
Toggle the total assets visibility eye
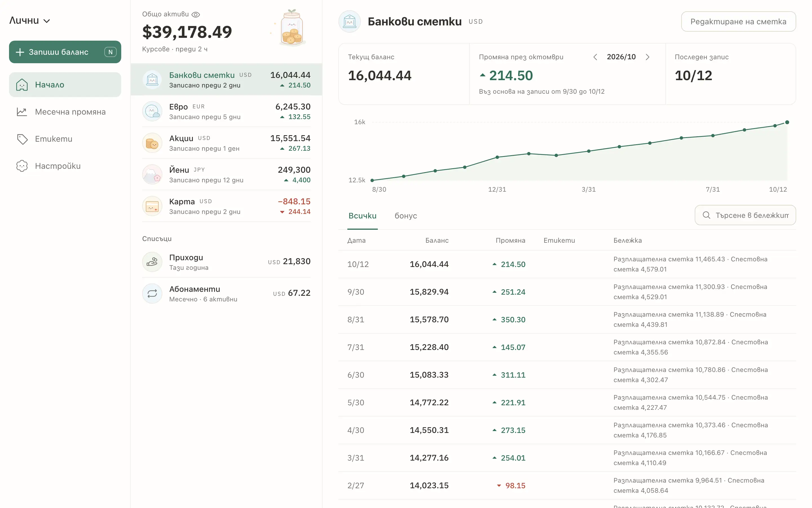point(196,14)
